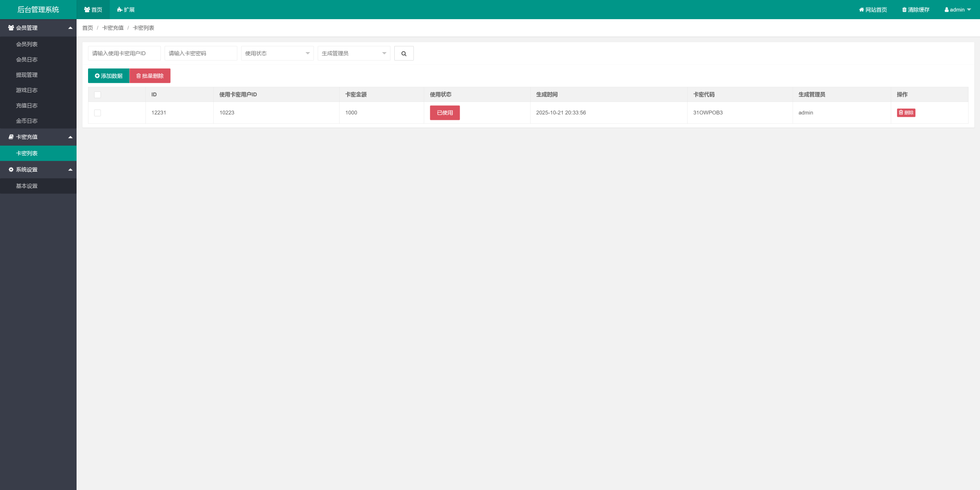Click the 扩展 puzzle icon tab
This screenshot has width=980, height=490.
(126, 10)
